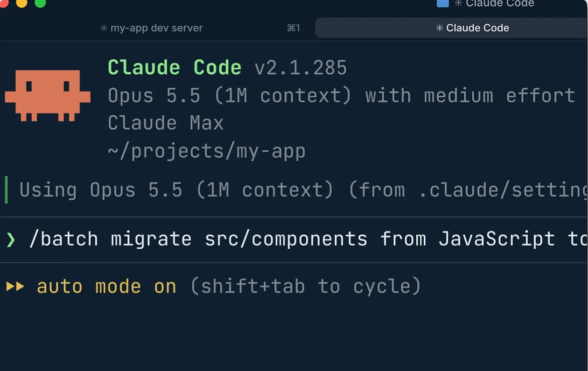Click the Using Opus 5.5 settings notice

click(x=303, y=190)
